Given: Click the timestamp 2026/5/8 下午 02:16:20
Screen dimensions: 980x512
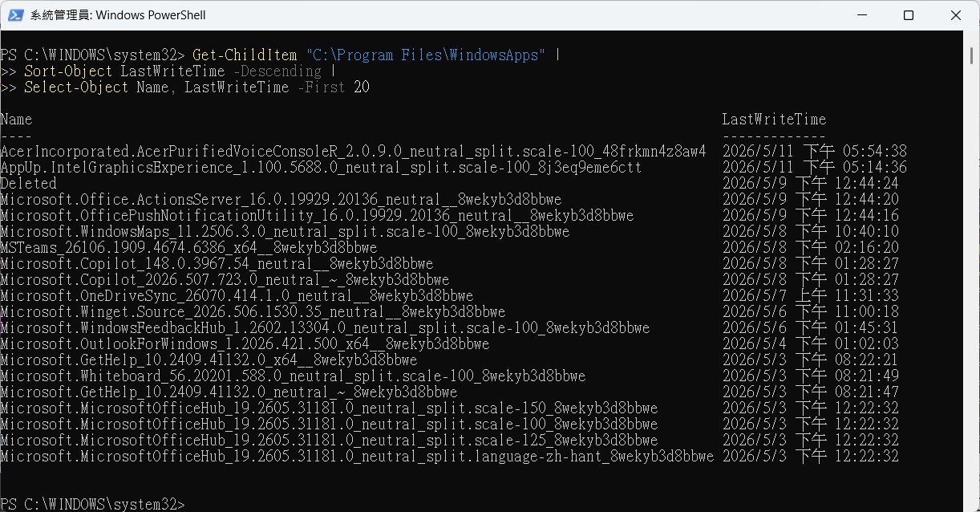Looking at the screenshot, I should point(811,247).
